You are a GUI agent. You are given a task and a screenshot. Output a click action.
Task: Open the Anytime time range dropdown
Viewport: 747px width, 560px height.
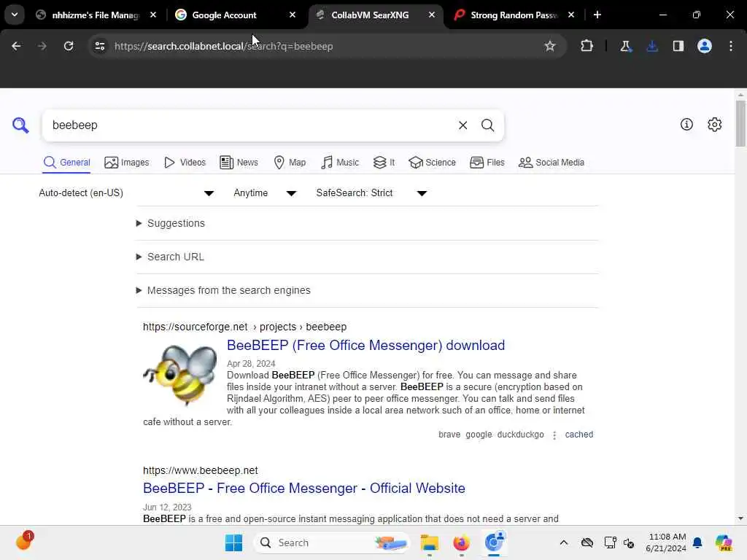click(265, 192)
